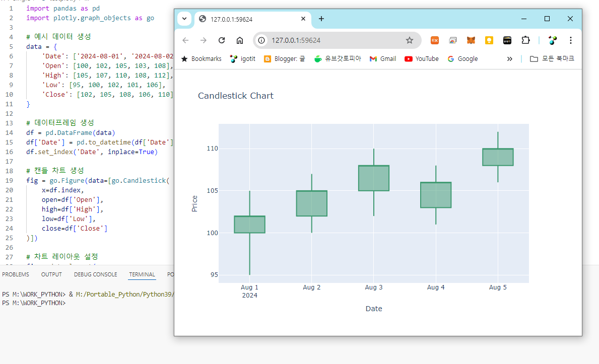This screenshot has height=364, width=599.
Task: Show more hidden bookmarks chevron
Action: click(x=510, y=59)
